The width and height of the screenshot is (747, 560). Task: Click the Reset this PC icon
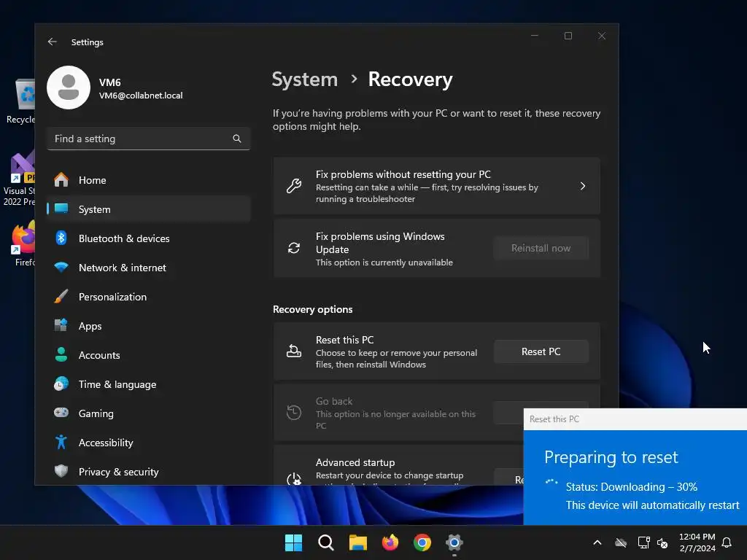[x=294, y=351]
